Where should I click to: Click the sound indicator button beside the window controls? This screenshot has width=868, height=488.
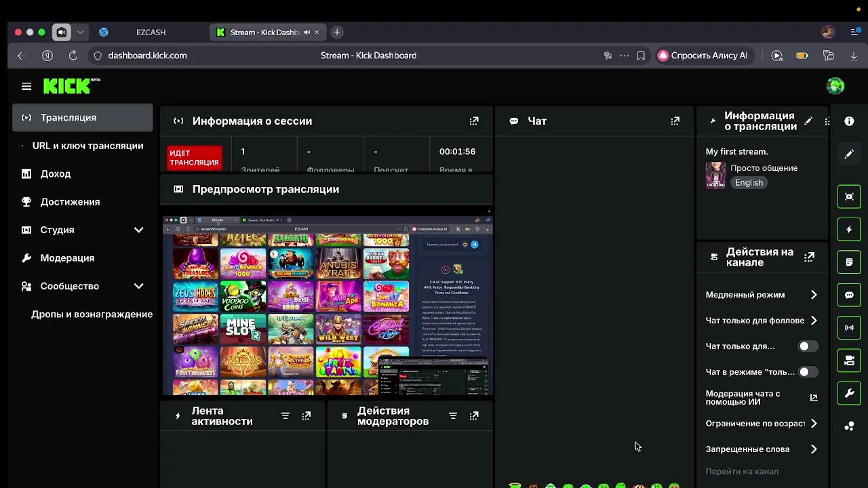click(x=62, y=32)
